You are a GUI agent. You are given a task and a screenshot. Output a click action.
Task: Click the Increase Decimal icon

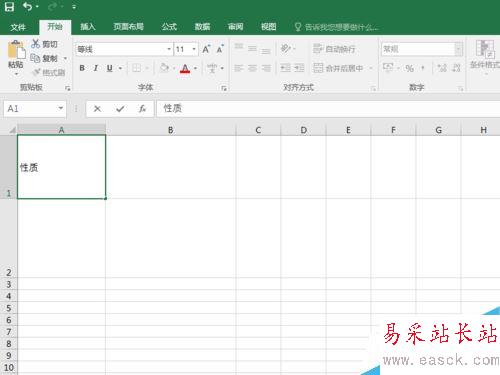click(x=442, y=68)
